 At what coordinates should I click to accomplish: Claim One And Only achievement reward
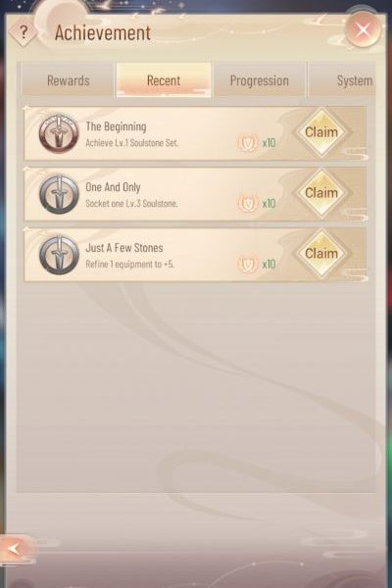[321, 193]
